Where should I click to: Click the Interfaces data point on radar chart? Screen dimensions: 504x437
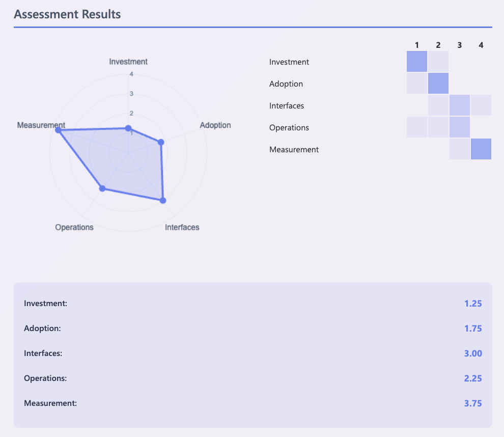click(163, 200)
